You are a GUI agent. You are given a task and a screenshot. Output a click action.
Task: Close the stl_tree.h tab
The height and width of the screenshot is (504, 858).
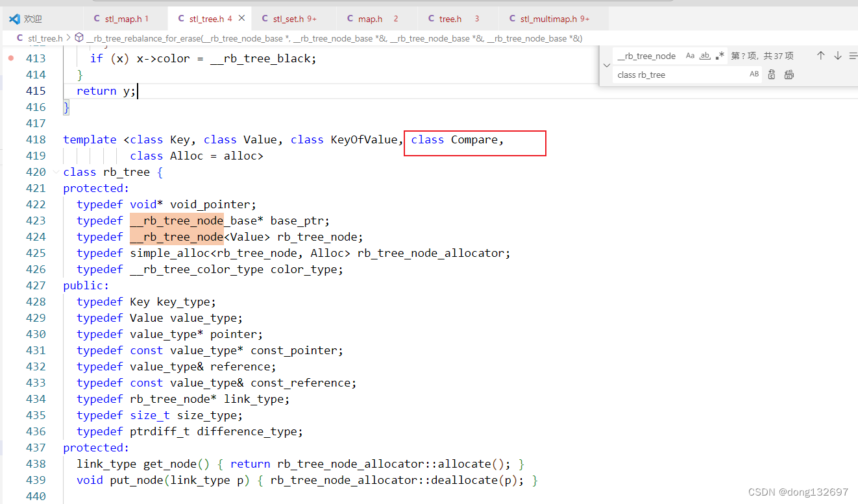click(x=242, y=19)
